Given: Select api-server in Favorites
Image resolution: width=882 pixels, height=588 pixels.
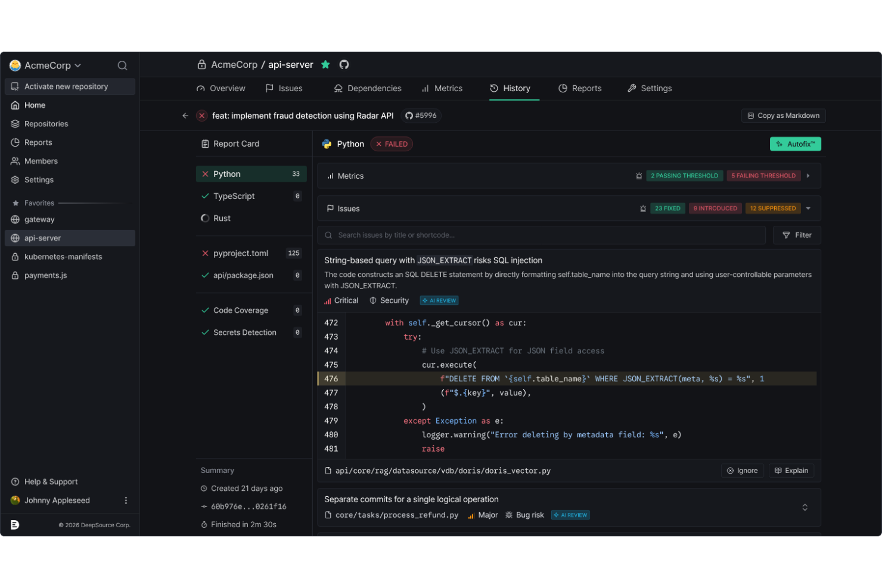Looking at the screenshot, I should tap(70, 238).
